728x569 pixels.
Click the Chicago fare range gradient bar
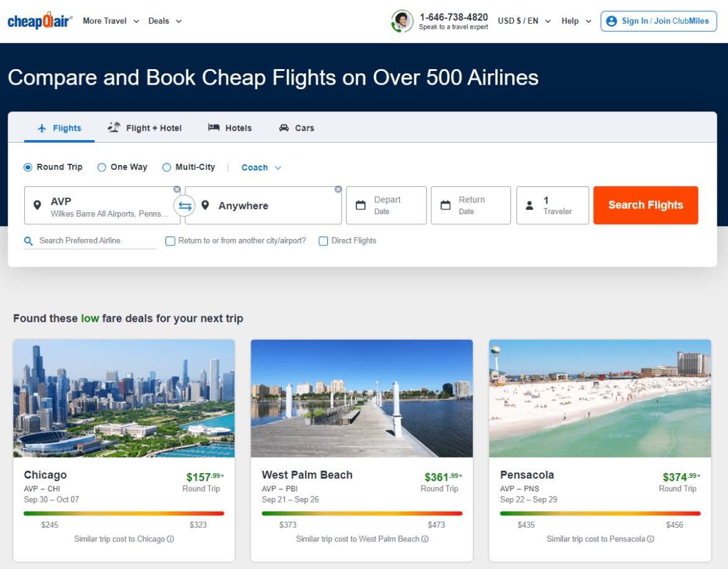tap(124, 513)
